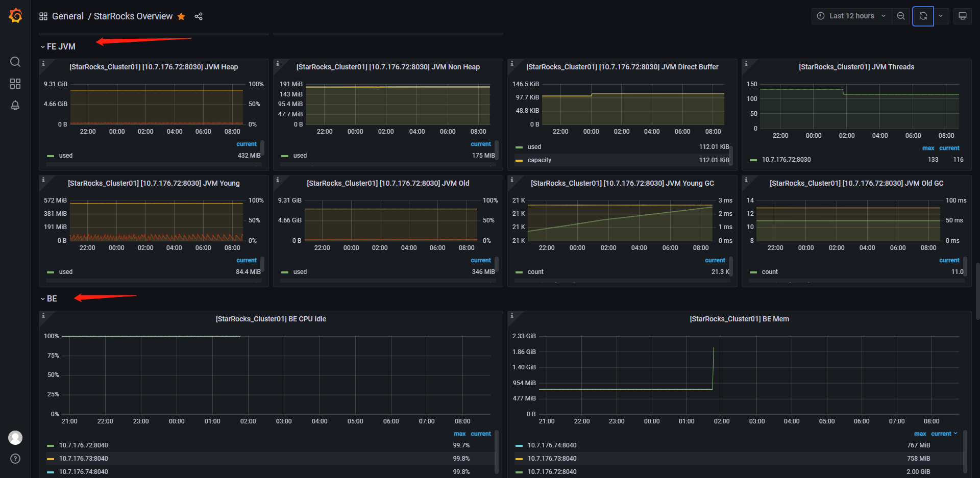This screenshot has height=478, width=980.
Task: Collapse the BE row section
Action: click(x=52, y=298)
